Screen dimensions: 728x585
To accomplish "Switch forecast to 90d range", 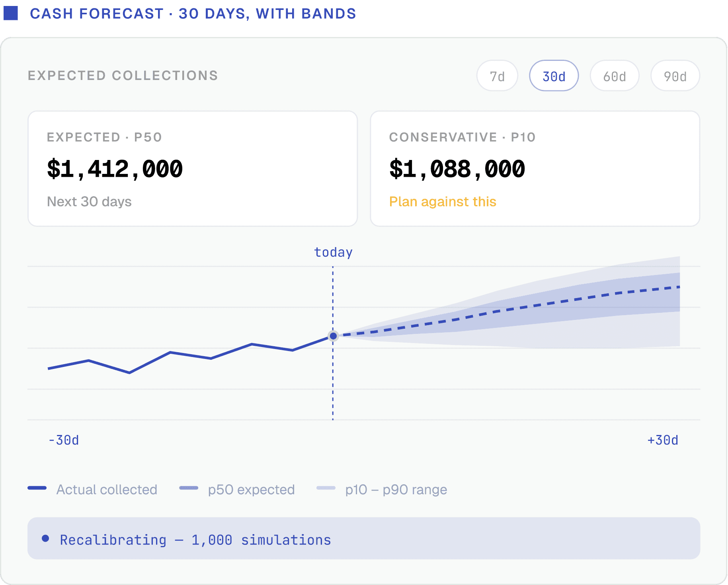I will pos(675,76).
